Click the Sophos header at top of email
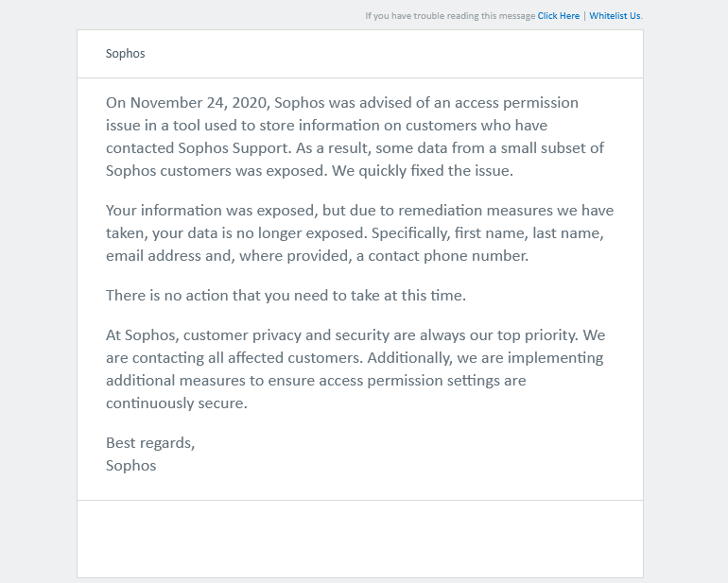 click(126, 54)
